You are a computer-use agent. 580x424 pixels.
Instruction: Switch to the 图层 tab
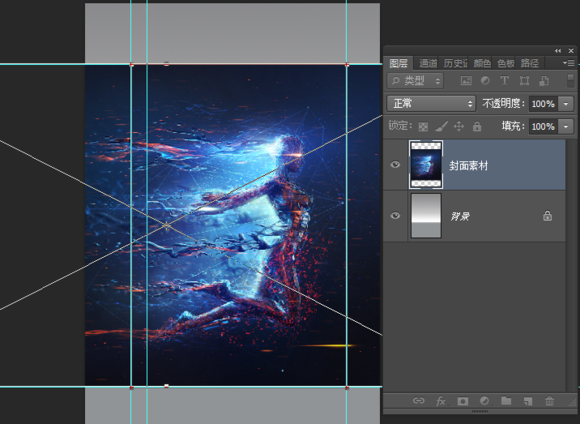398,63
